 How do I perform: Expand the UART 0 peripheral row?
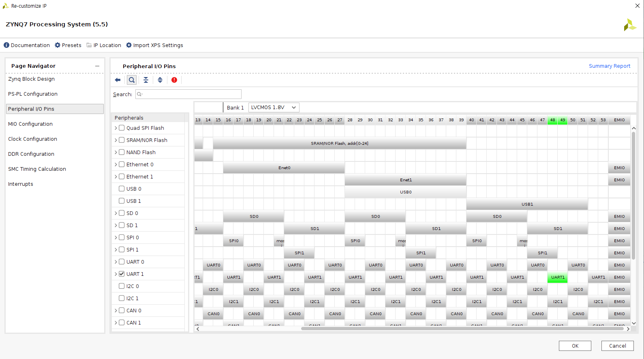pyautogui.click(x=116, y=262)
